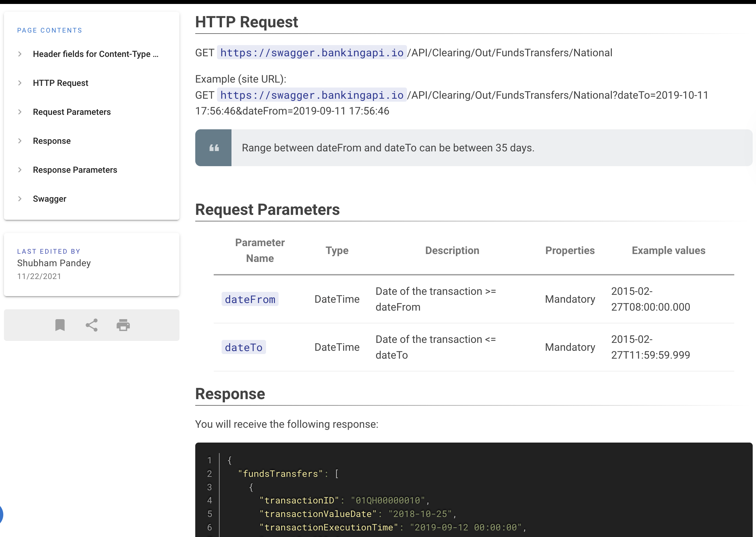This screenshot has width=756, height=537.
Task: Click the Properties column header
Action: click(x=570, y=250)
